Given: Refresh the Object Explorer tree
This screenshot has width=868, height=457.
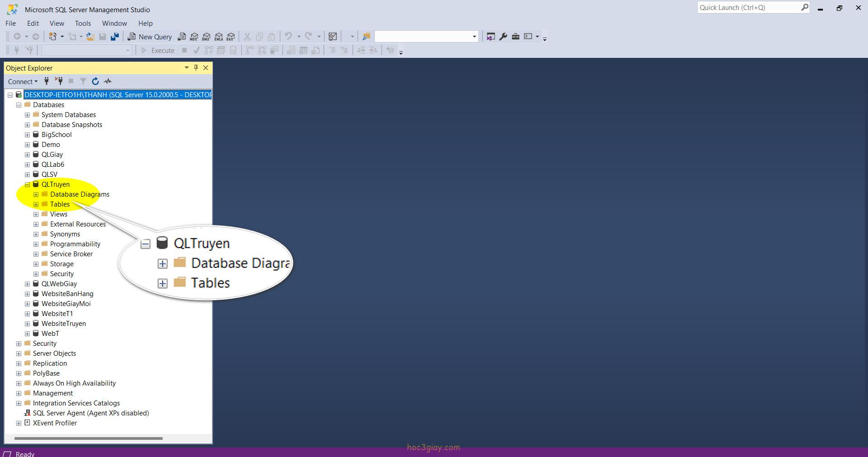Looking at the screenshot, I should coord(95,81).
